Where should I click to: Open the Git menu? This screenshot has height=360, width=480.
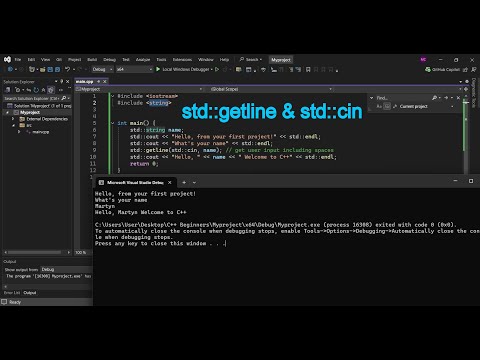pyautogui.click(x=59, y=60)
